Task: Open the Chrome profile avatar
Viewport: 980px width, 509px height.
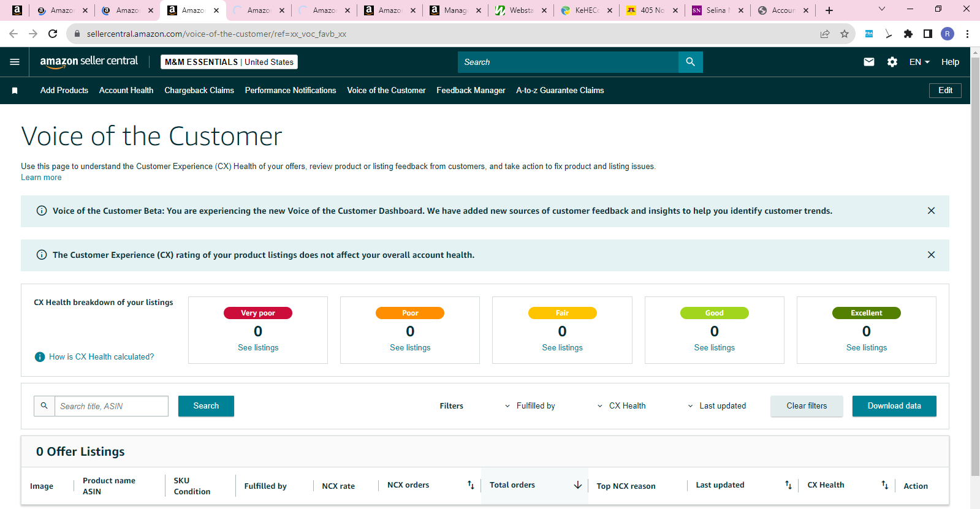Action: coord(948,34)
